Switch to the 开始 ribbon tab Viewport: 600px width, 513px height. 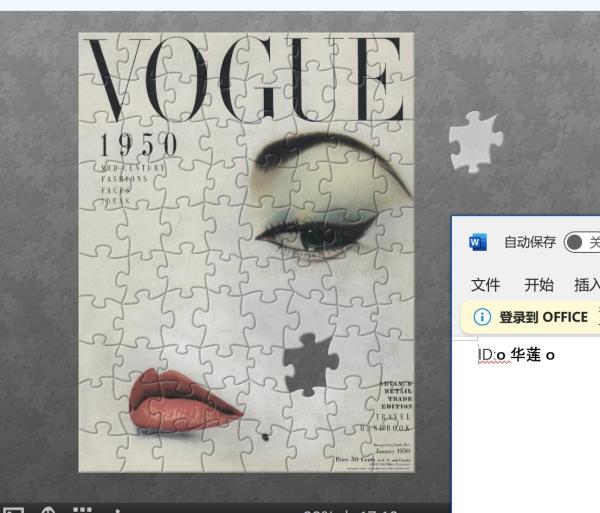(x=539, y=285)
